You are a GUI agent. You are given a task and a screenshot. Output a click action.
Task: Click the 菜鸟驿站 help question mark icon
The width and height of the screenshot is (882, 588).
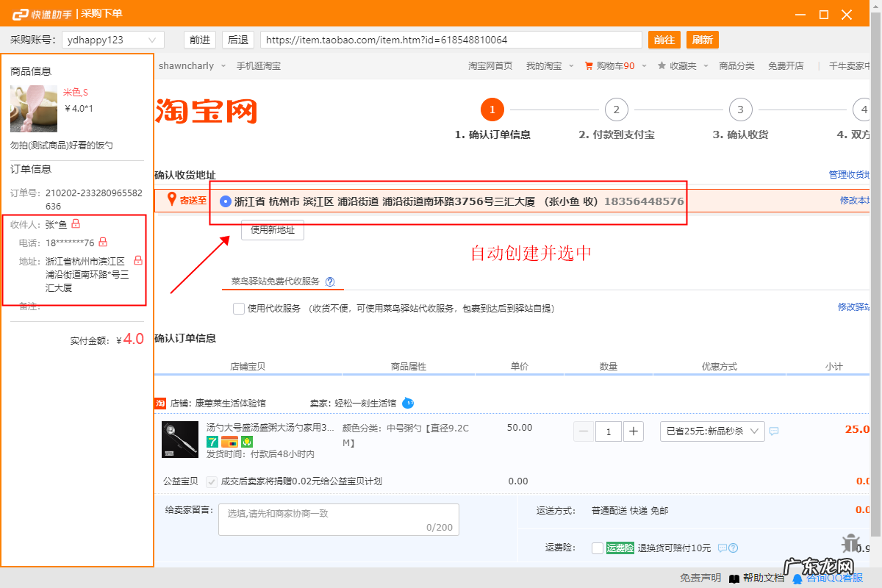click(330, 281)
